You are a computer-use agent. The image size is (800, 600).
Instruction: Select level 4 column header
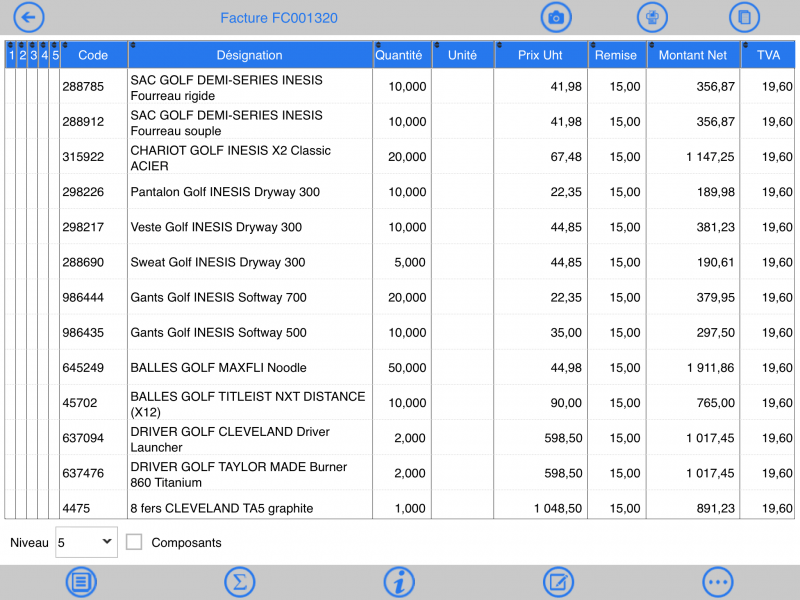click(44, 55)
